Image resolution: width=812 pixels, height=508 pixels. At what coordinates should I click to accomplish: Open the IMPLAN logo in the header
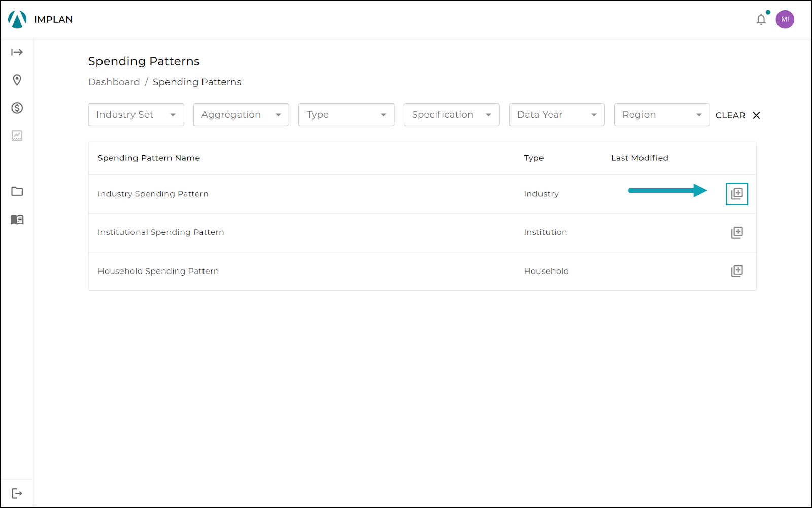coord(17,19)
